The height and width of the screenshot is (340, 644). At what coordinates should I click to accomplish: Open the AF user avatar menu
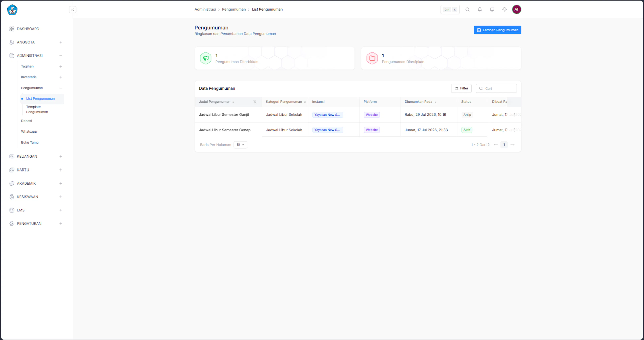tap(517, 10)
